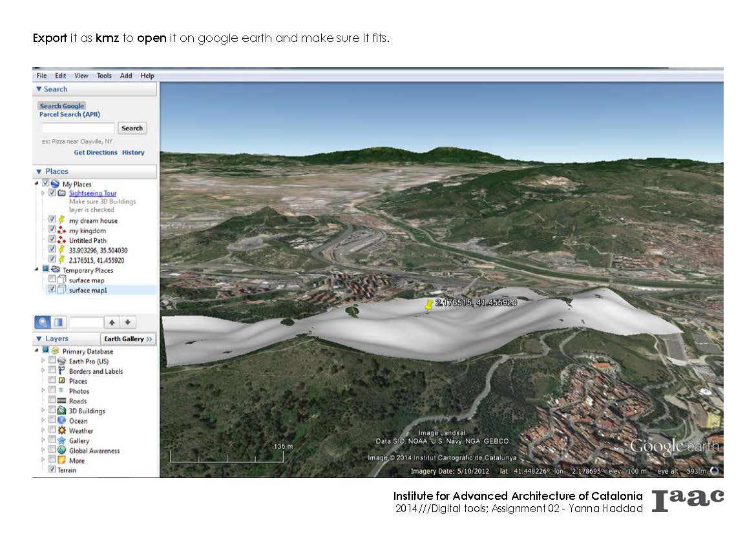Click the yellow pushpin placemark on the map
The width and height of the screenshot is (756, 545).
click(x=428, y=305)
